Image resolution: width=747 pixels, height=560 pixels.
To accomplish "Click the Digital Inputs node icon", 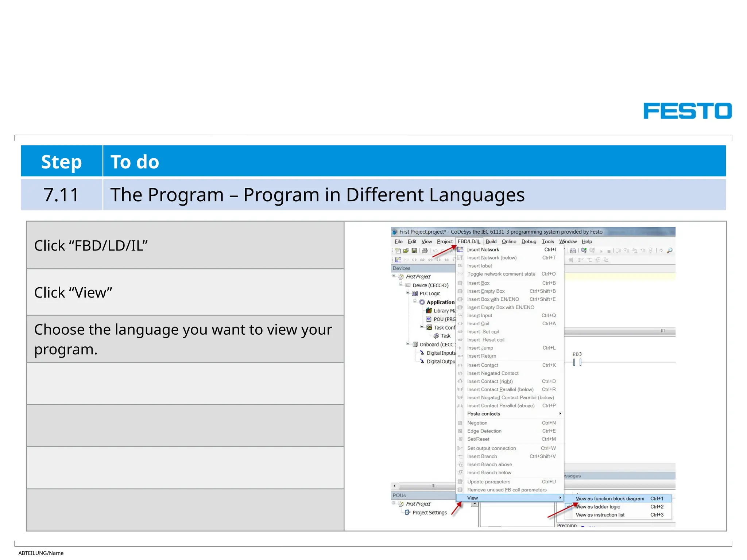I will [422, 353].
